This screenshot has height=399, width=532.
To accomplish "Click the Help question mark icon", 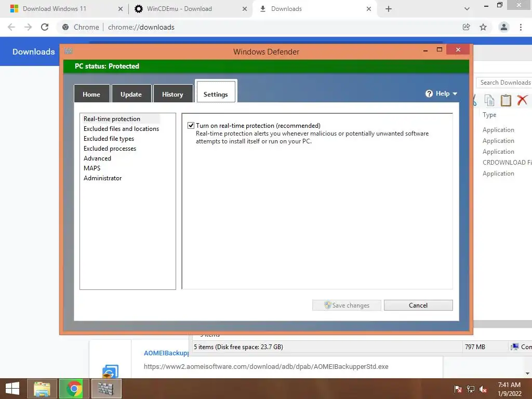I will pyautogui.click(x=429, y=94).
